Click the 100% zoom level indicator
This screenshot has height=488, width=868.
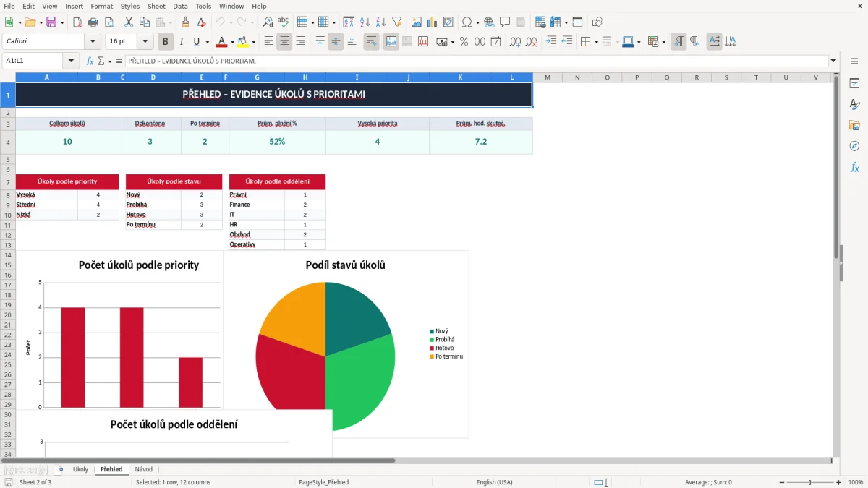pyautogui.click(x=856, y=482)
